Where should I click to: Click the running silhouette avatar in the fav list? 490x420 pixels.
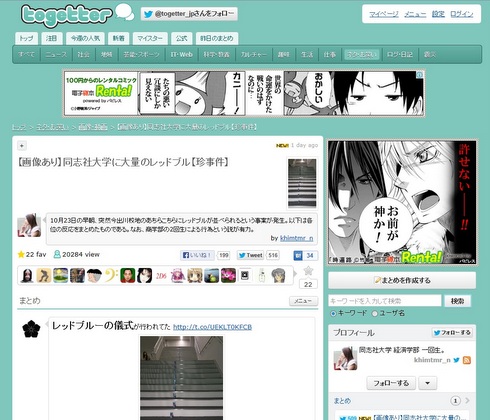click(44, 275)
